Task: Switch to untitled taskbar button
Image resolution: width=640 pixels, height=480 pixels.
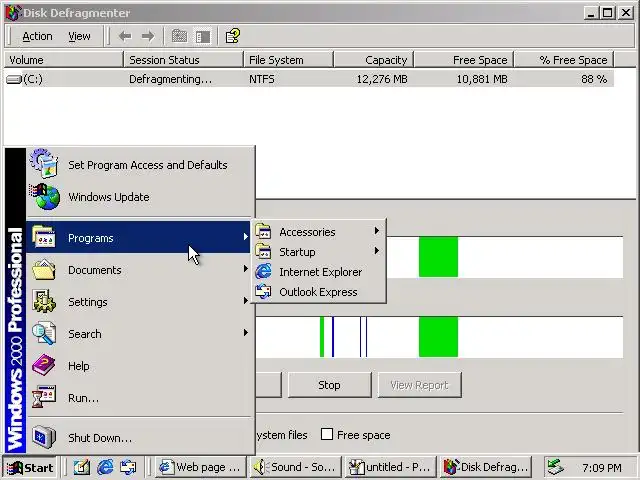Action: [x=390, y=467]
